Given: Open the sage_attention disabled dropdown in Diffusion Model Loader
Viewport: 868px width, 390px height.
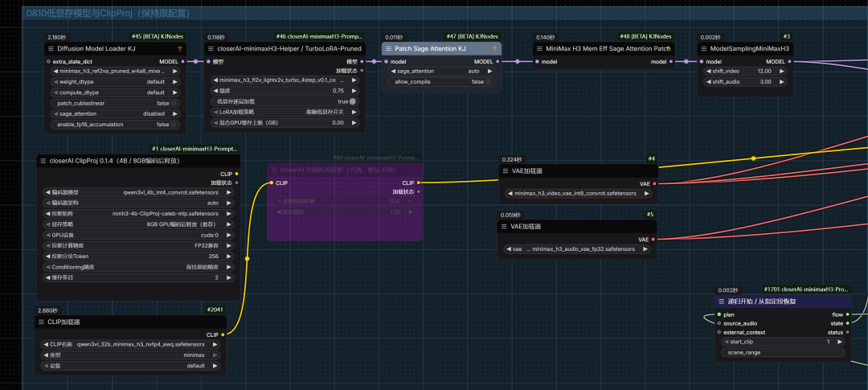Looking at the screenshot, I should click(x=116, y=113).
